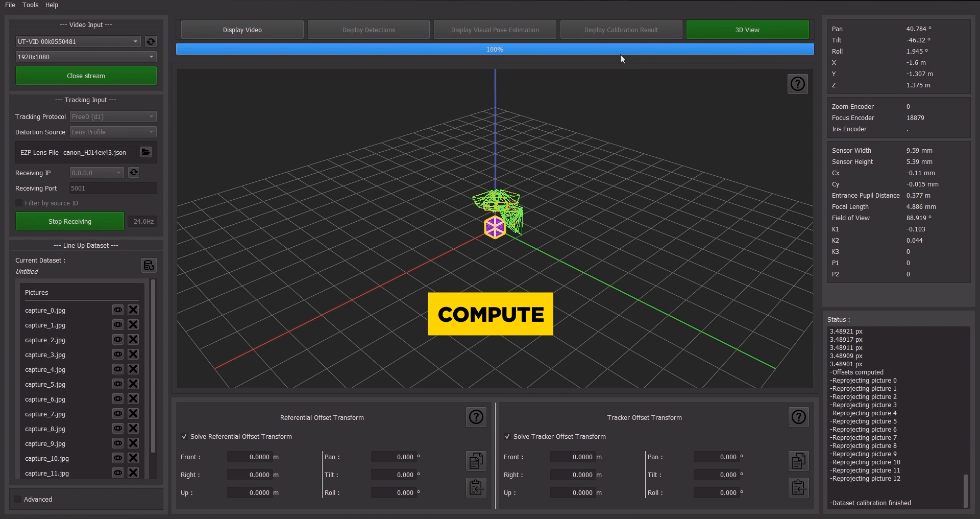Expand the UT-VID video device dropdown
Viewport: 980px width, 519px height.
pyautogui.click(x=78, y=41)
